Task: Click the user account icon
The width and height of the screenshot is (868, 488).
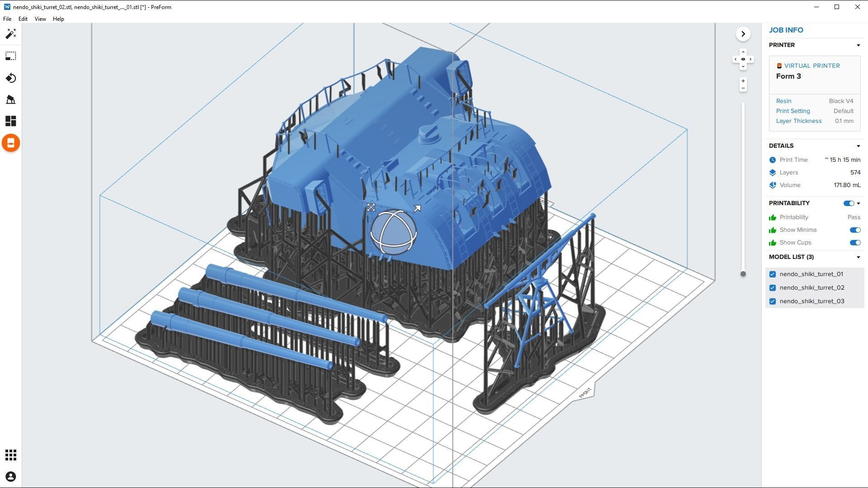Action: [x=11, y=477]
